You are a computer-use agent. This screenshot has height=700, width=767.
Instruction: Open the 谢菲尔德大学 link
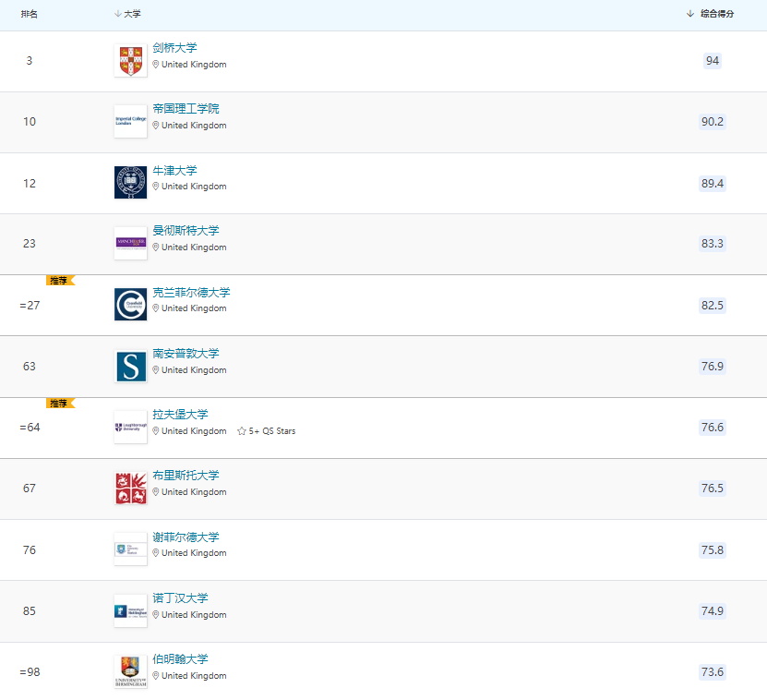[x=186, y=537]
